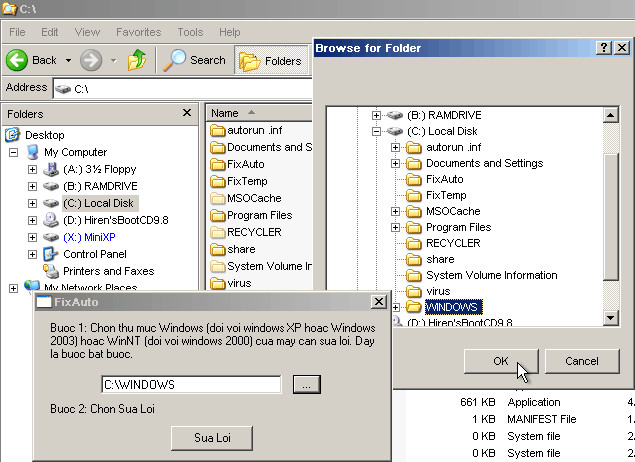The height and width of the screenshot is (462, 635).
Task: Click the browse '...' button in FixAuto
Action: [x=307, y=384]
